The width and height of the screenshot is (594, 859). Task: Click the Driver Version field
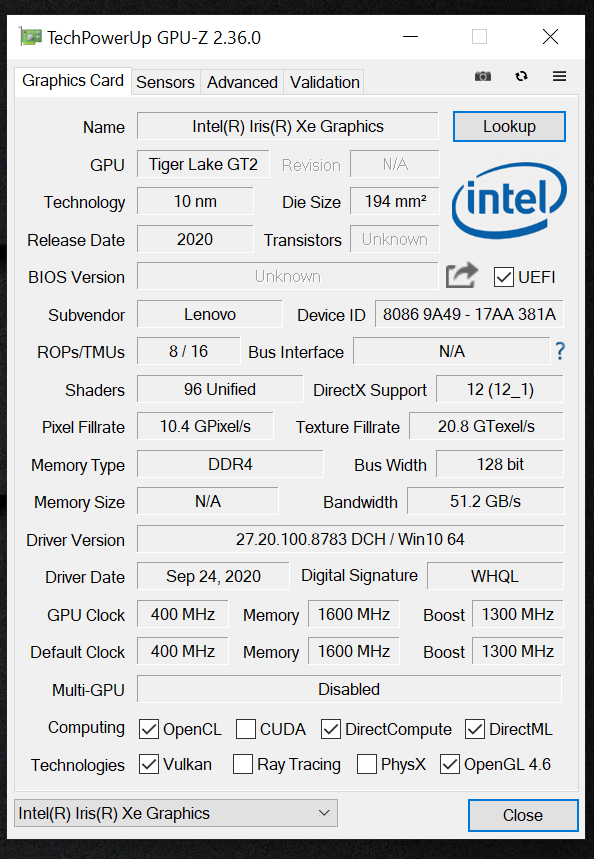coord(350,539)
